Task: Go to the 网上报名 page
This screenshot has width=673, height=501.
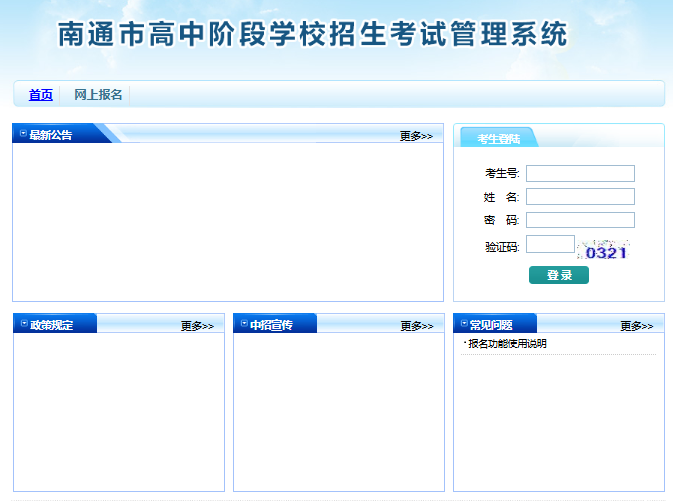Action: (98, 94)
